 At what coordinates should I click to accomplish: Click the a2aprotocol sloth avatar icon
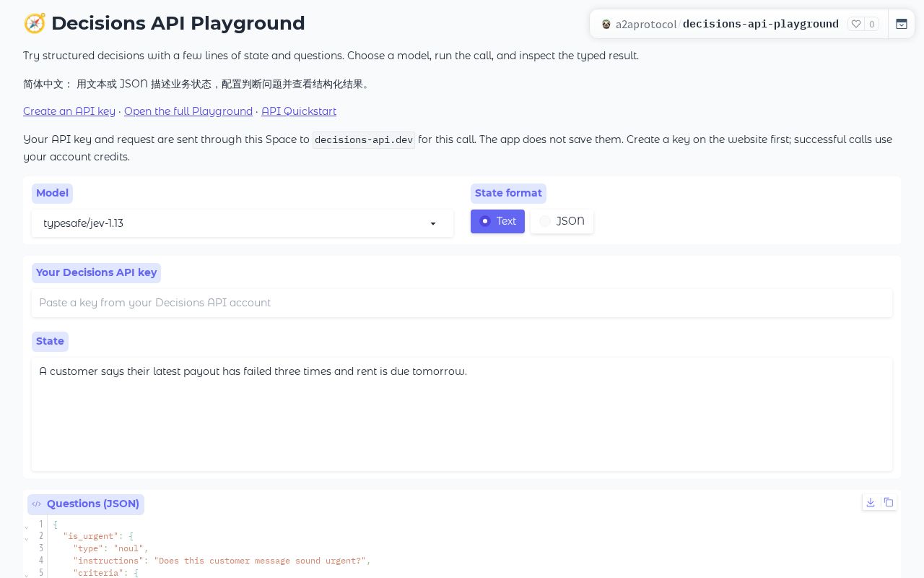[x=606, y=25]
